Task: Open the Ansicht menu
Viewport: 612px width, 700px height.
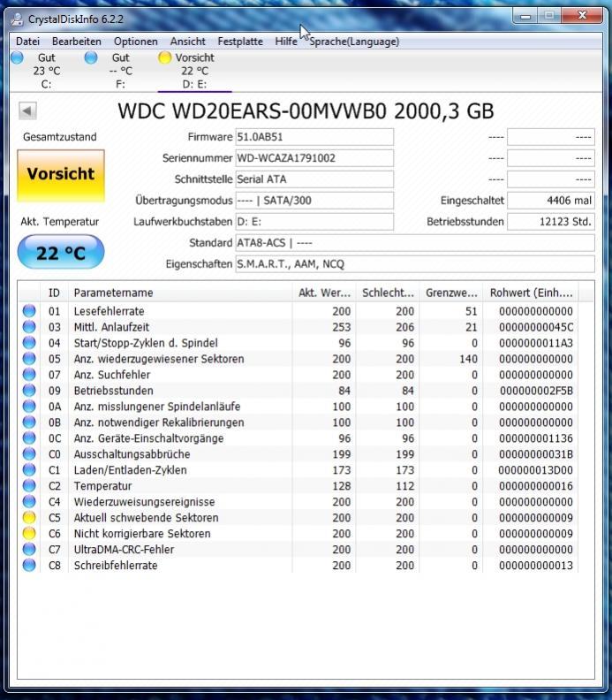Action: pyautogui.click(x=188, y=42)
